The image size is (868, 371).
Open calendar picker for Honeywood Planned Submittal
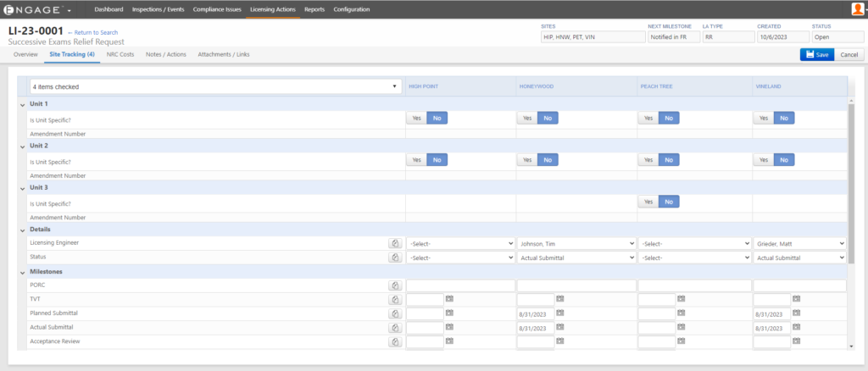[x=560, y=313]
